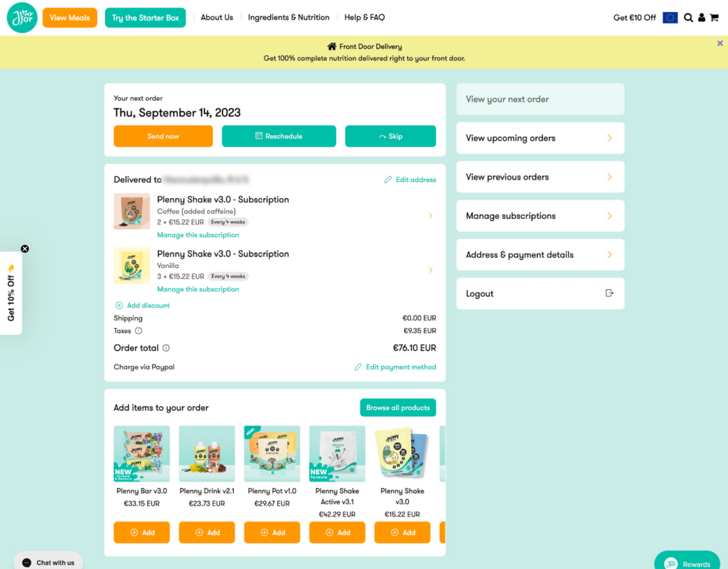Open Ingredients & Nutrition menu item
Image resolution: width=728 pixels, height=569 pixels.
289,18
